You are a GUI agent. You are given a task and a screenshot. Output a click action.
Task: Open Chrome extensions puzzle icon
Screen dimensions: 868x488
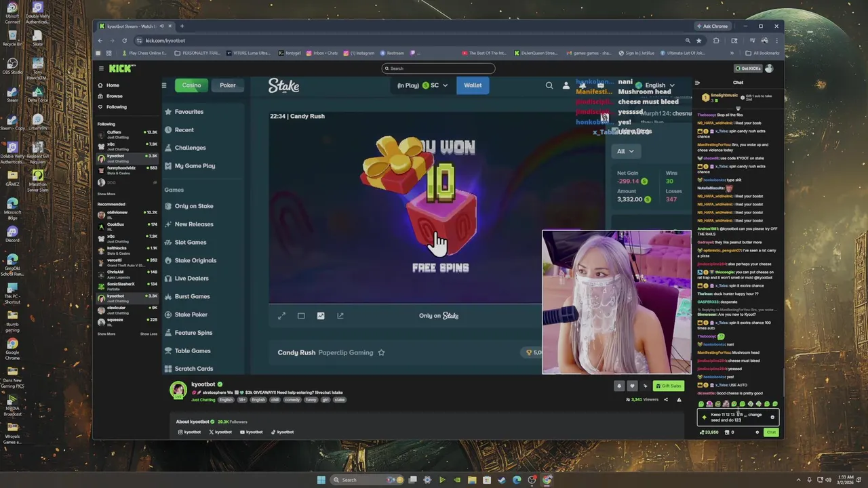(716, 41)
